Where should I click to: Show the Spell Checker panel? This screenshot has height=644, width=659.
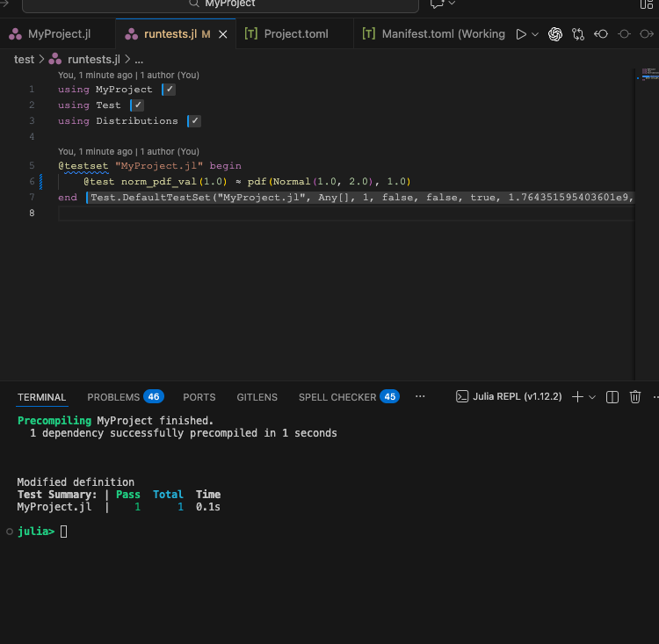pyautogui.click(x=337, y=397)
